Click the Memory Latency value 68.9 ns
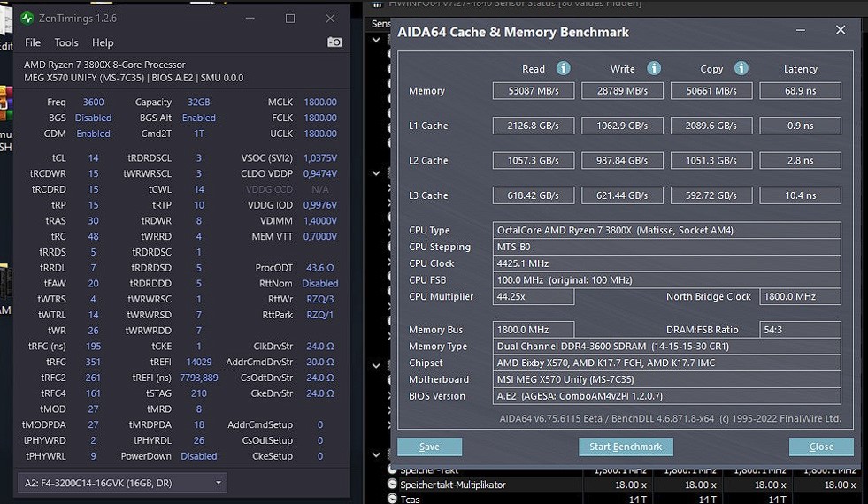This screenshot has width=868, height=504. point(801,91)
